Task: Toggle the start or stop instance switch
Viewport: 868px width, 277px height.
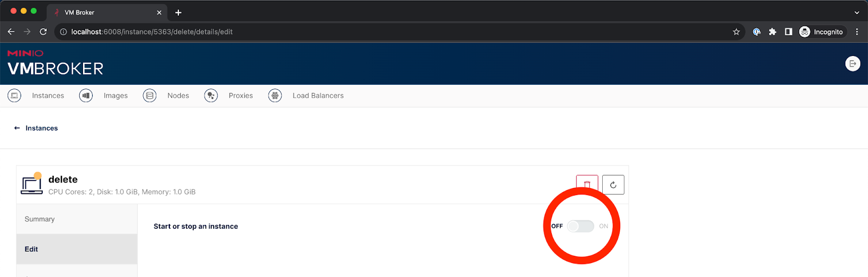Action: click(x=580, y=226)
